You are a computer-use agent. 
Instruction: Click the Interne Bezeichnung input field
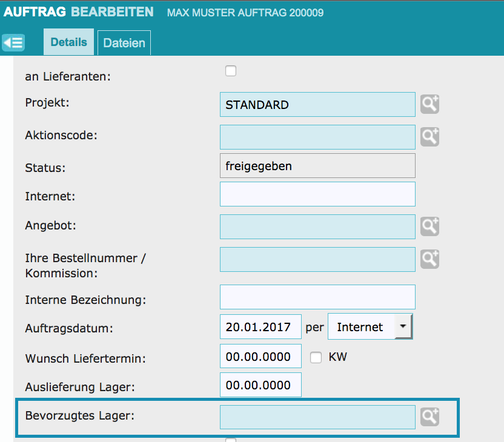coord(317,297)
